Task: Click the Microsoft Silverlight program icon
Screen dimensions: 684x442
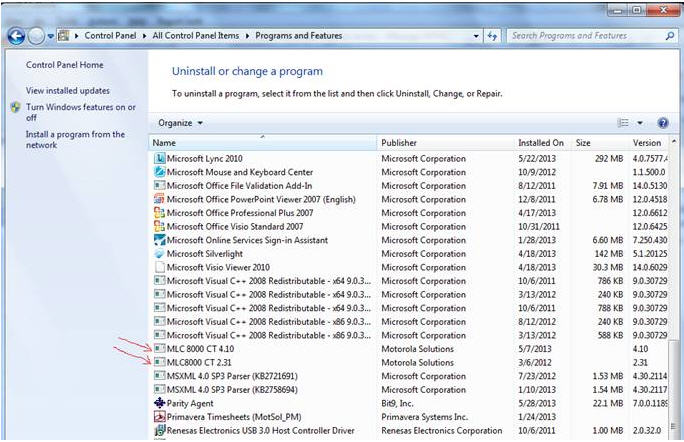Action: 159,254
